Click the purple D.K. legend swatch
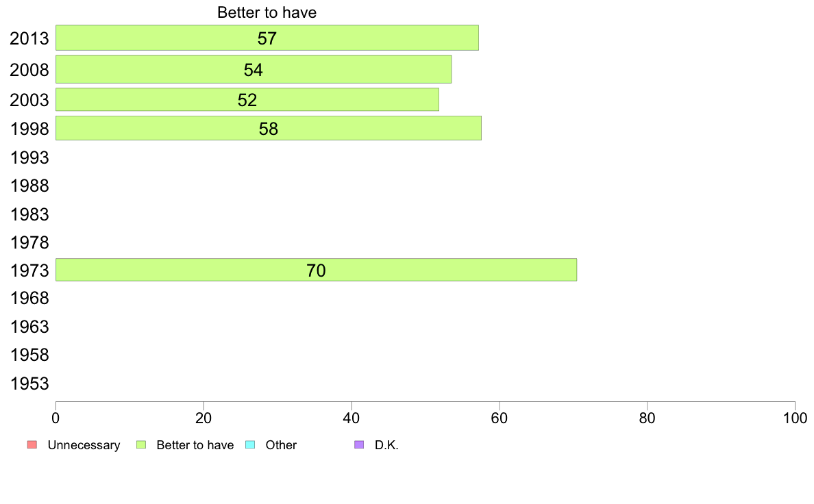The width and height of the screenshot is (814, 504). 359,445
